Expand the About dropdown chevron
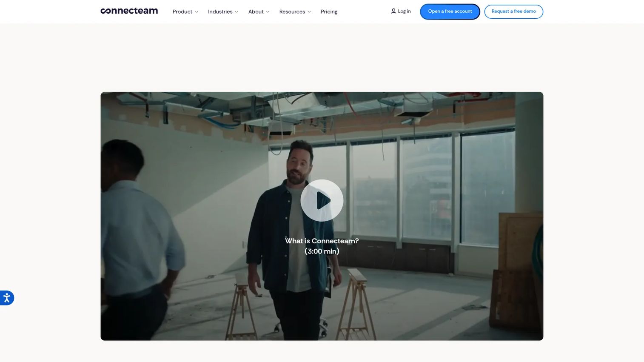 coord(268,12)
